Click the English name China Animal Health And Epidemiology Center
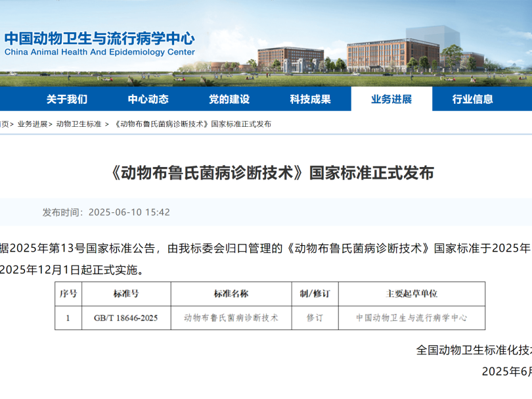The image size is (532, 399). click(x=99, y=52)
